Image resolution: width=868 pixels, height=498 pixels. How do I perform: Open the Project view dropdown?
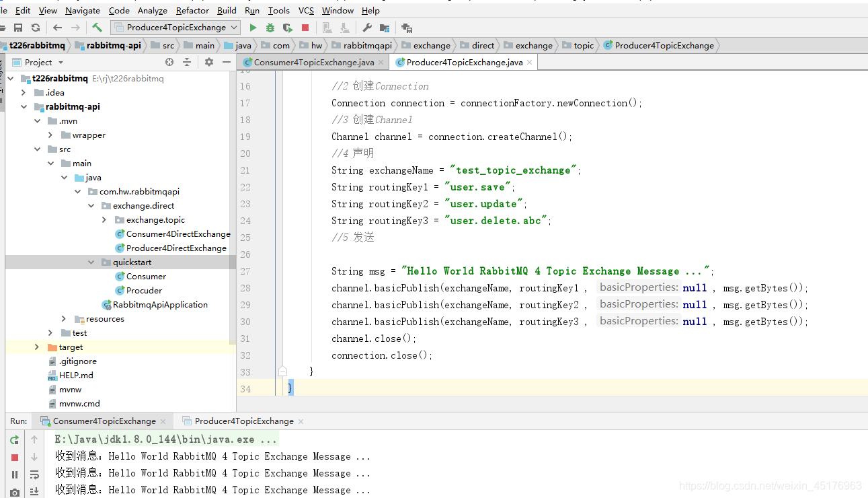click(x=61, y=63)
